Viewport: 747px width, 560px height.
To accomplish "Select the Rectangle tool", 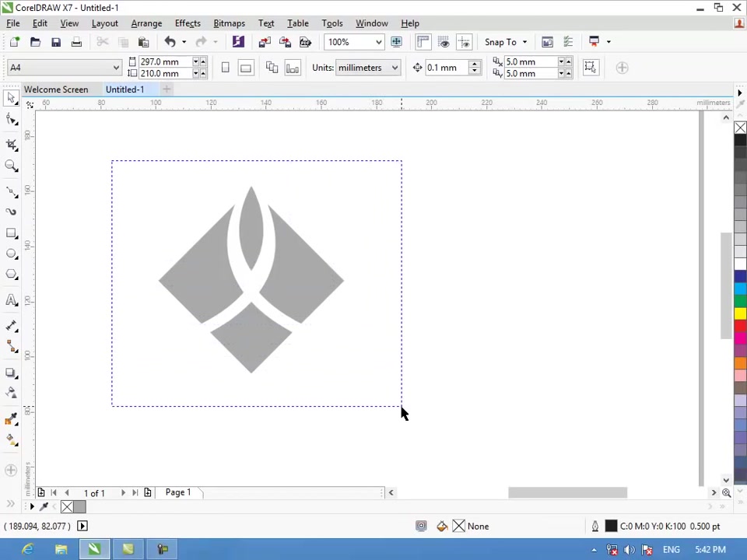I will 11,233.
